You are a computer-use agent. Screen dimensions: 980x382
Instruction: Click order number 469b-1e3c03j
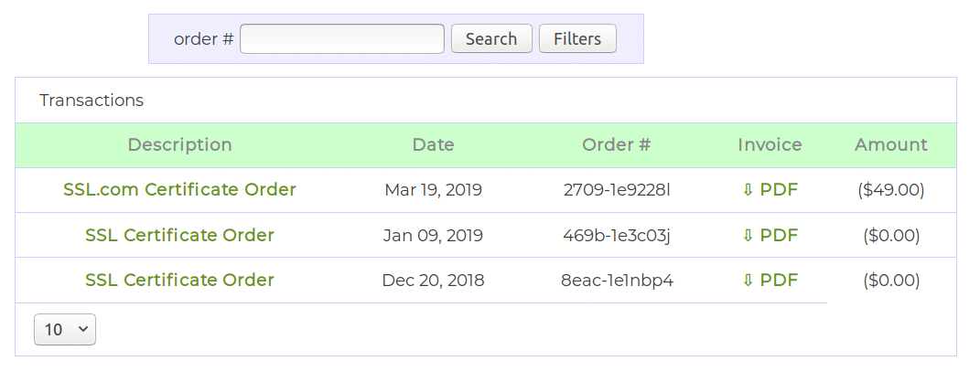click(x=617, y=235)
